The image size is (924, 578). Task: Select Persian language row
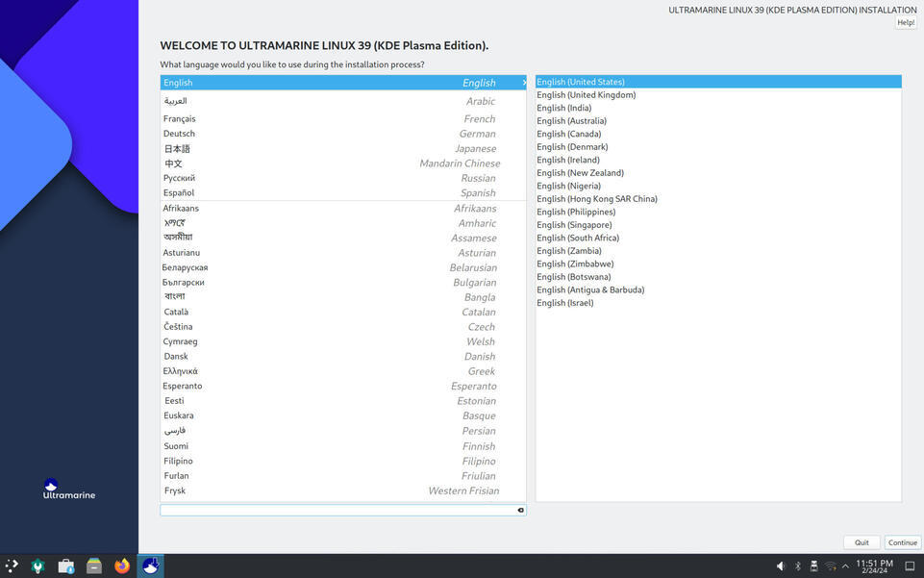[x=343, y=431]
